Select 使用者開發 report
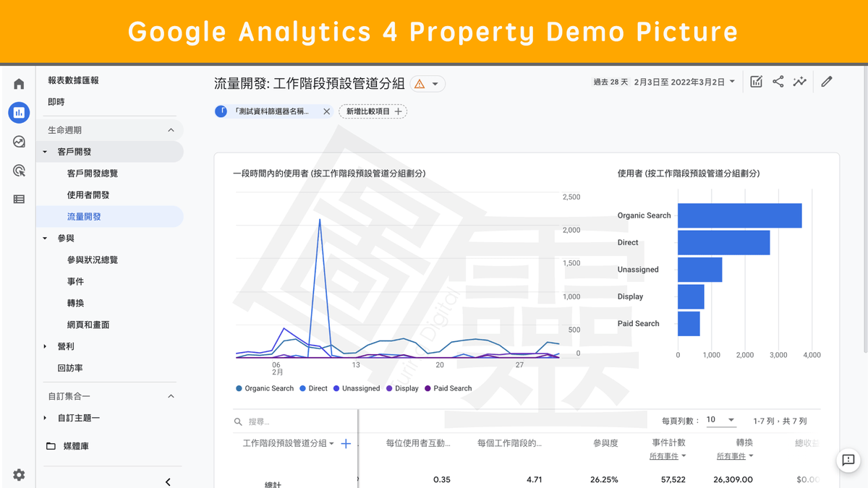The height and width of the screenshot is (488, 868). pos(88,195)
